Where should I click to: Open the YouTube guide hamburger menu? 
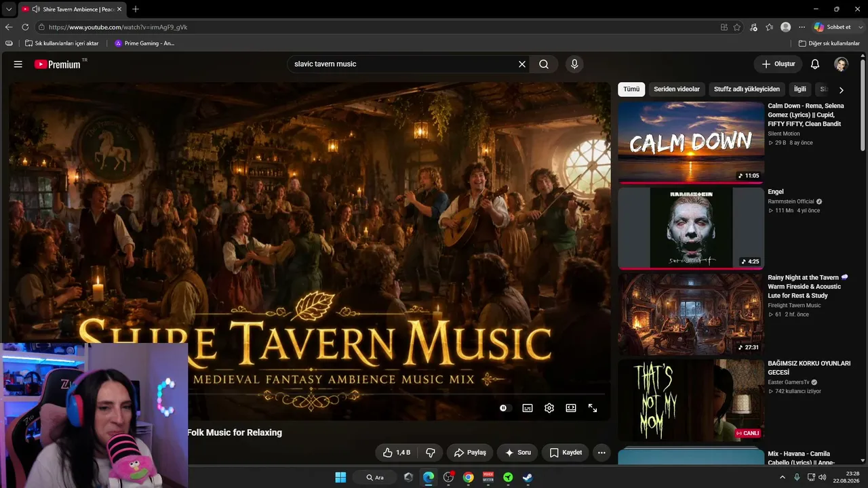pyautogui.click(x=18, y=64)
